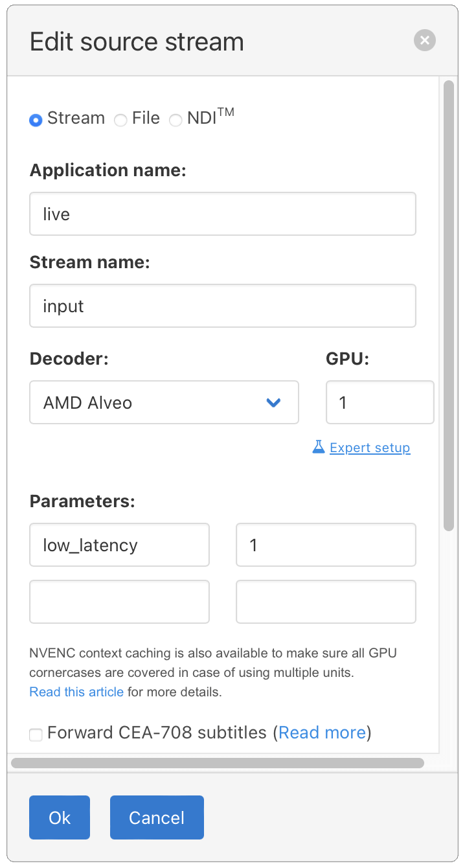Select the Stream radio button
465x868 pixels.
[36, 120]
